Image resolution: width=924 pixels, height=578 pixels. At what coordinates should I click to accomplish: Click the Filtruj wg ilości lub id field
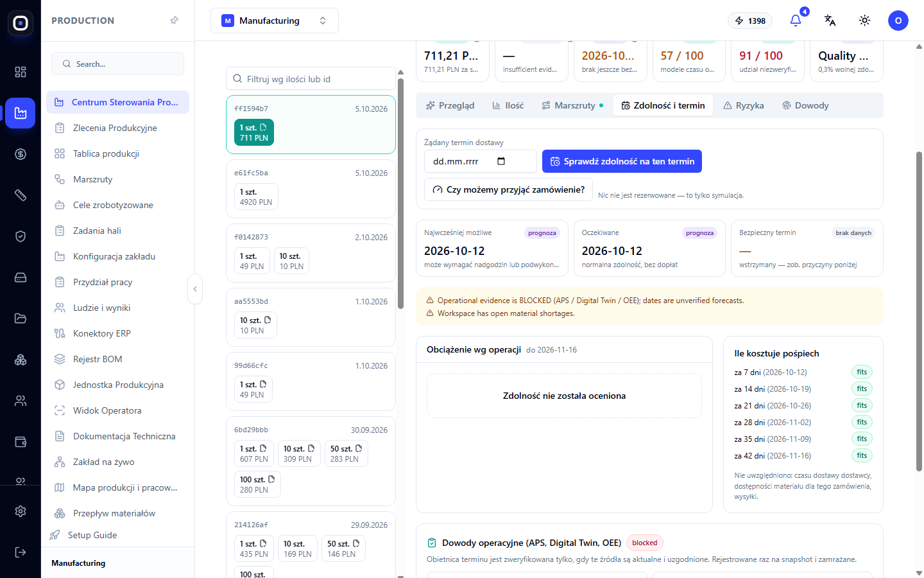tap(311, 79)
